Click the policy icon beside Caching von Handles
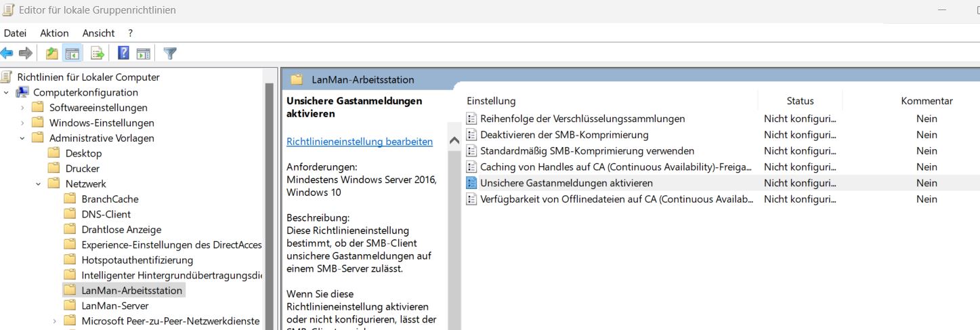Image resolution: width=980 pixels, height=330 pixels. click(471, 167)
